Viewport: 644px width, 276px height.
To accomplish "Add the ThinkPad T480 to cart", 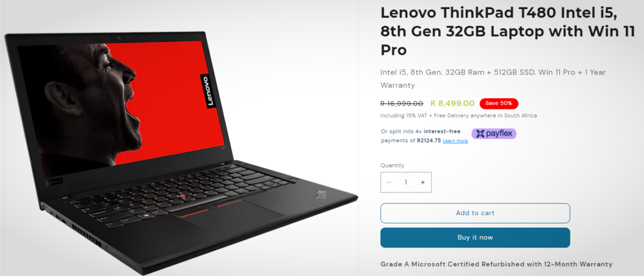I will coord(475,213).
